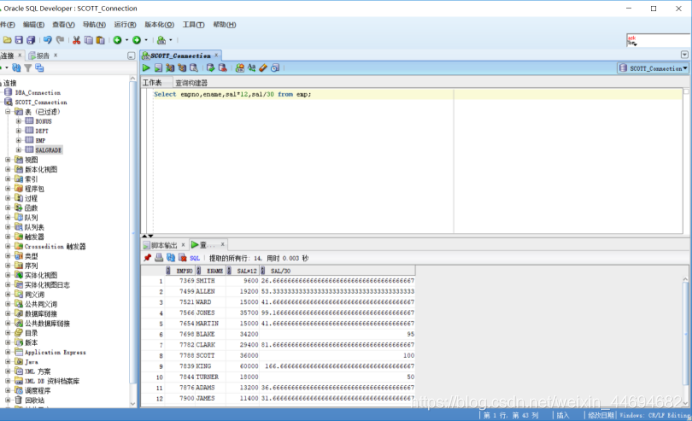Open unshared SQL worksheet icon
The width and height of the screenshot is (692, 421).
point(240,68)
